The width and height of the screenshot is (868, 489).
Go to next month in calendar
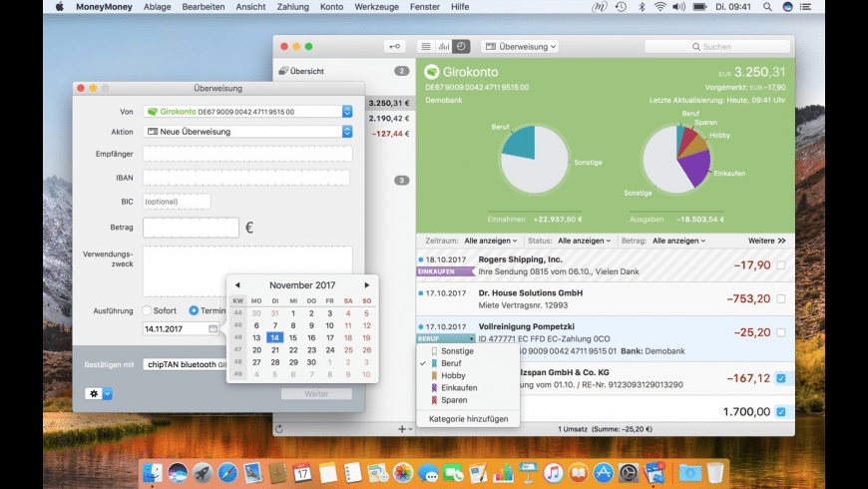point(366,285)
